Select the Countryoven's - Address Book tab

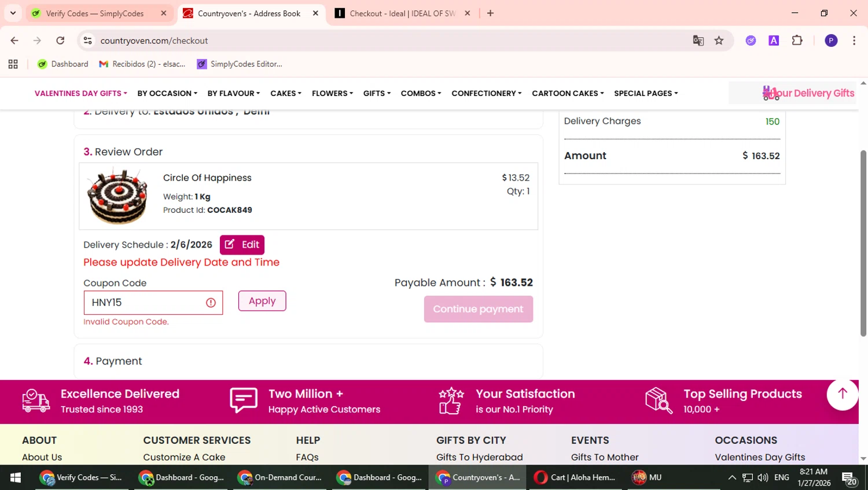point(249,13)
